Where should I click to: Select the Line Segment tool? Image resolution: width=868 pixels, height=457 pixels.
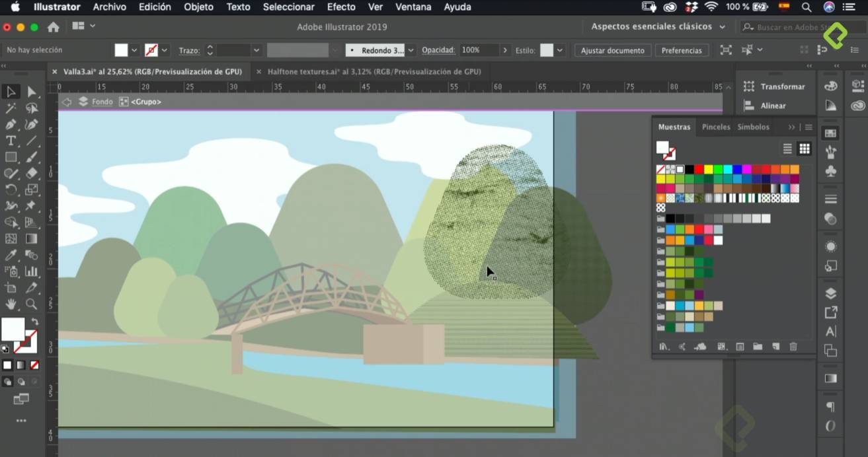[31, 141]
